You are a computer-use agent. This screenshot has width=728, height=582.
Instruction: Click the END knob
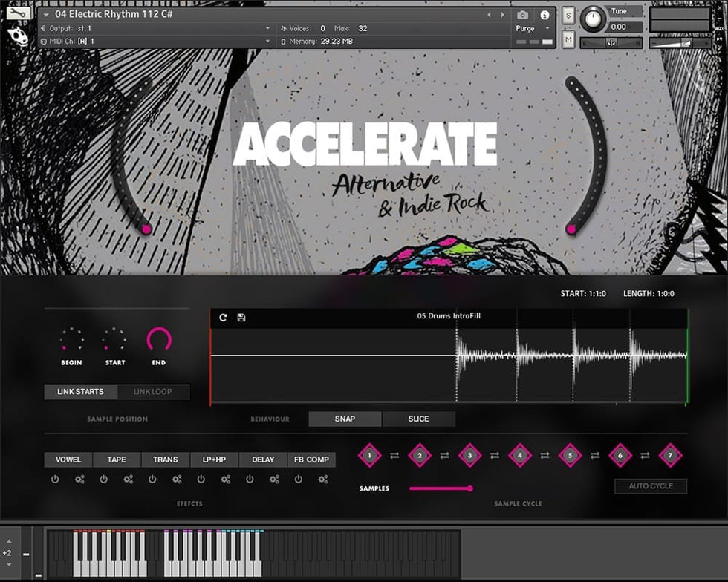pos(159,339)
